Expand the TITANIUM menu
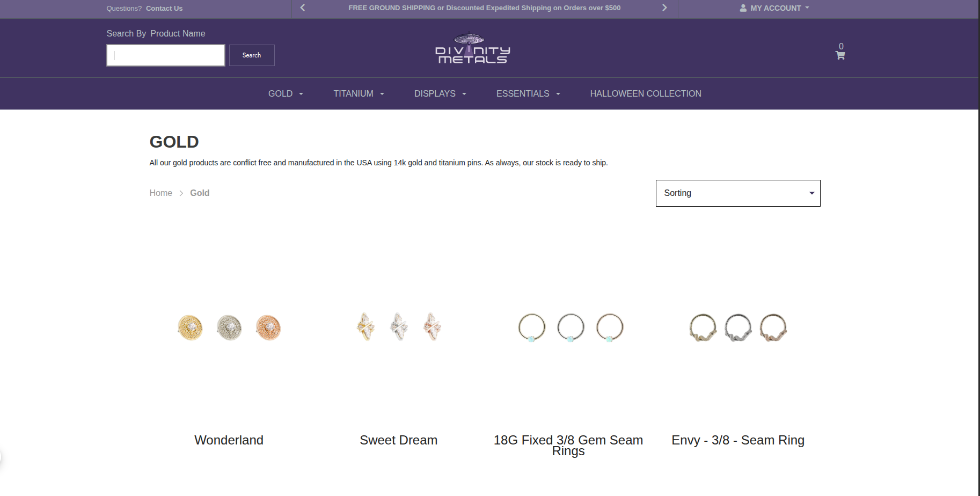980x496 pixels. (359, 94)
